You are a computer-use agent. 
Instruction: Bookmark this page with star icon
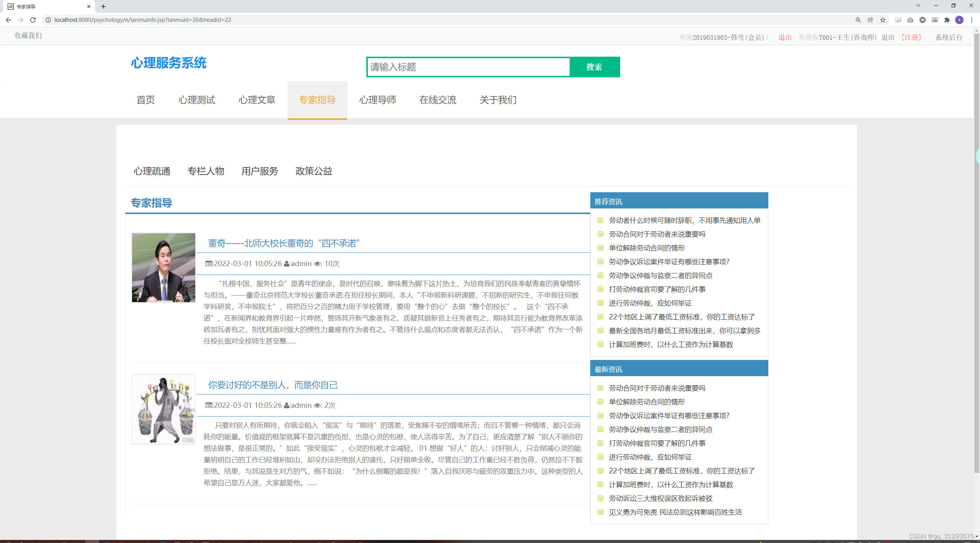pos(883,20)
